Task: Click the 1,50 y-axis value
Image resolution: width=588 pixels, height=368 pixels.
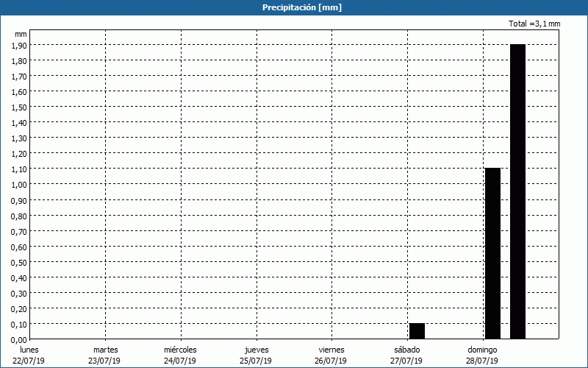Action: pos(19,107)
